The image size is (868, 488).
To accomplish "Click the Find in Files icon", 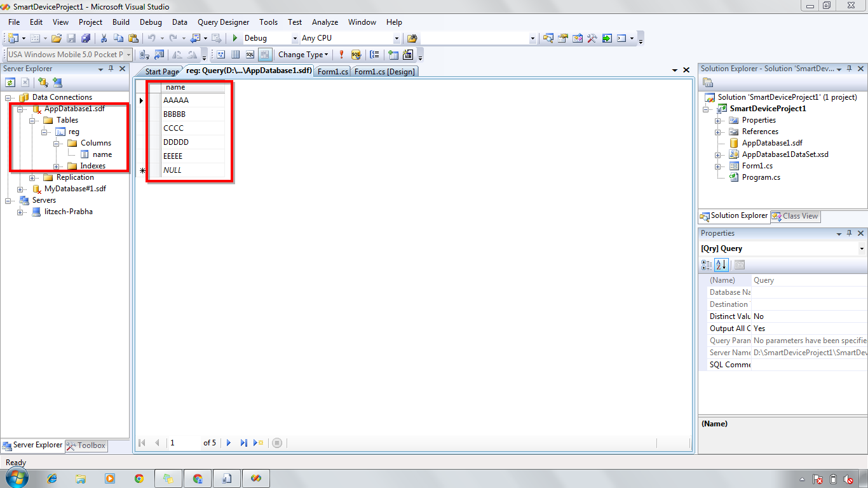I will coord(412,38).
